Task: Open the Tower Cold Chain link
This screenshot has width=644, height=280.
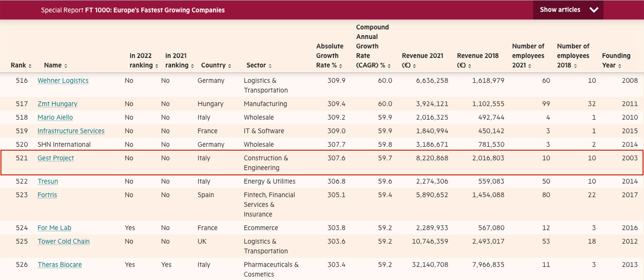Action: [x=64, y=241]
